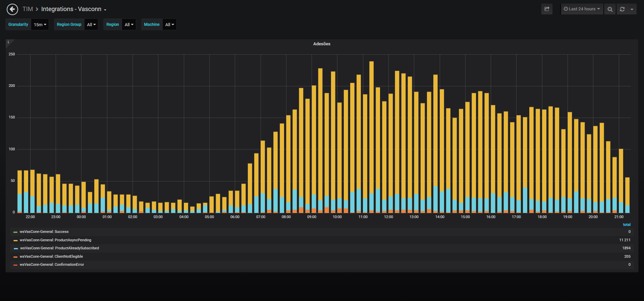Open the Region Group All dropdown

coord(91,24)
